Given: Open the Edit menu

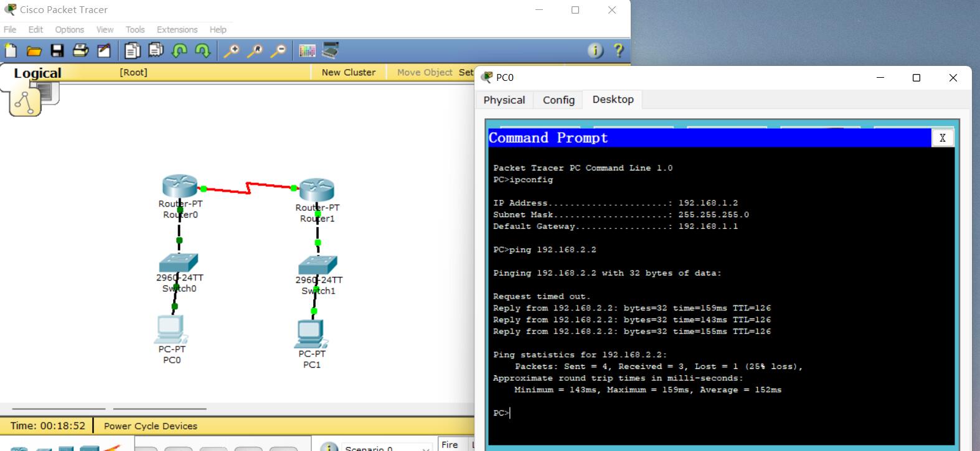Looking at the screenshot, I should [35, 29].
